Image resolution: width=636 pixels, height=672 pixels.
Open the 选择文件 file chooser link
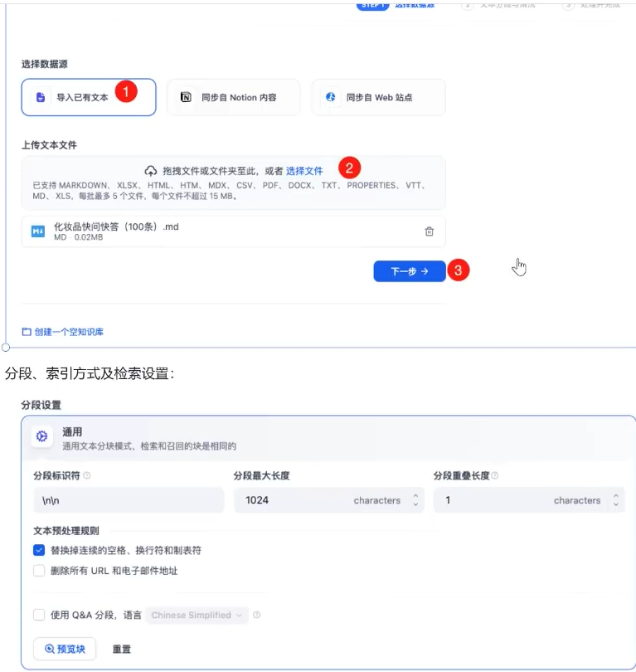point(304,171)
